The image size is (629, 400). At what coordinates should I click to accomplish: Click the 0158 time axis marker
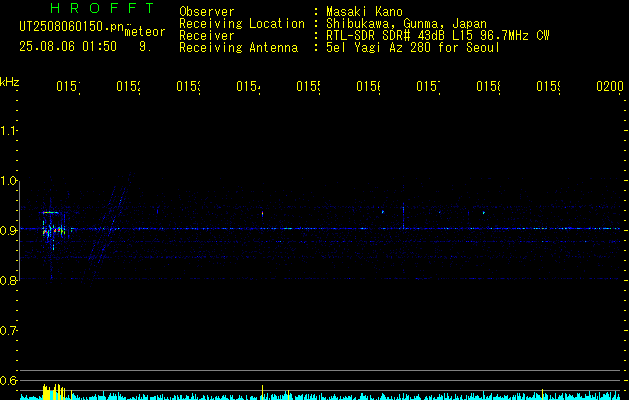[488, 86]
